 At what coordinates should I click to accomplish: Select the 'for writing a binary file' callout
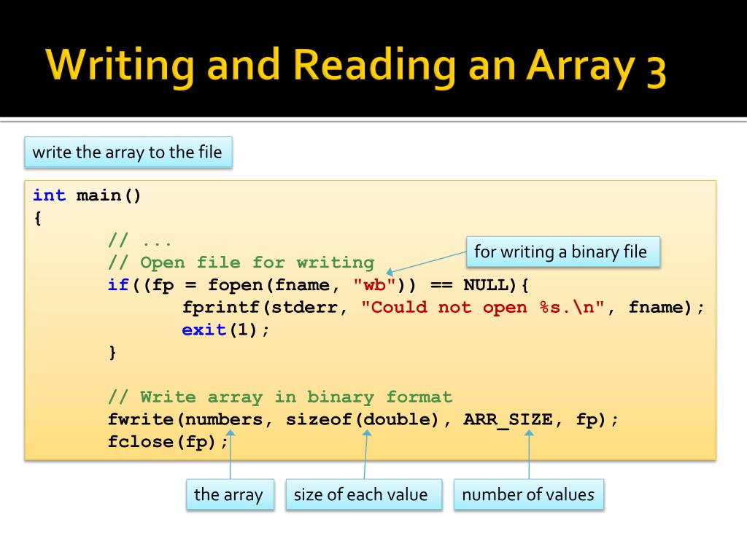pos(563,252)
